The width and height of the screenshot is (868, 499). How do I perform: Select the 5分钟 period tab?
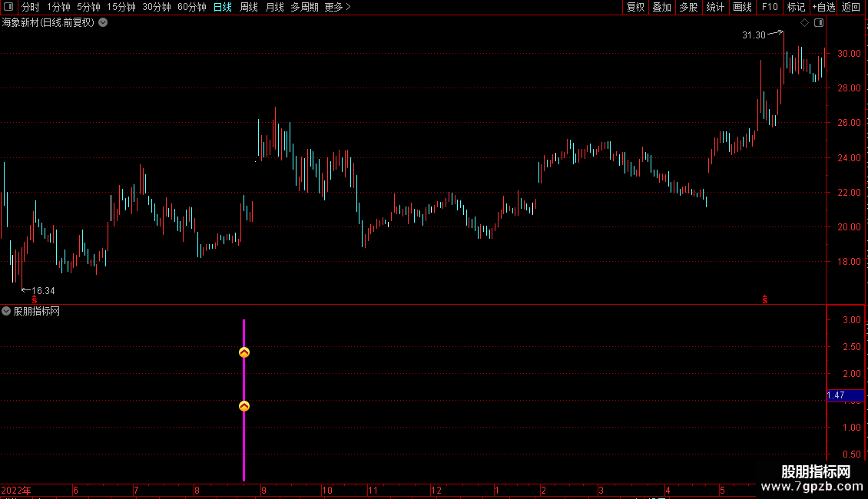click(88, 7)
